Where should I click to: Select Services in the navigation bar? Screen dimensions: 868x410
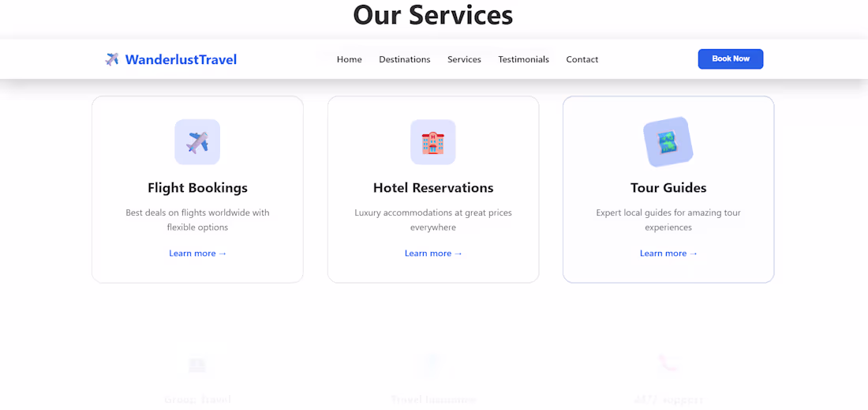(465, 59)
